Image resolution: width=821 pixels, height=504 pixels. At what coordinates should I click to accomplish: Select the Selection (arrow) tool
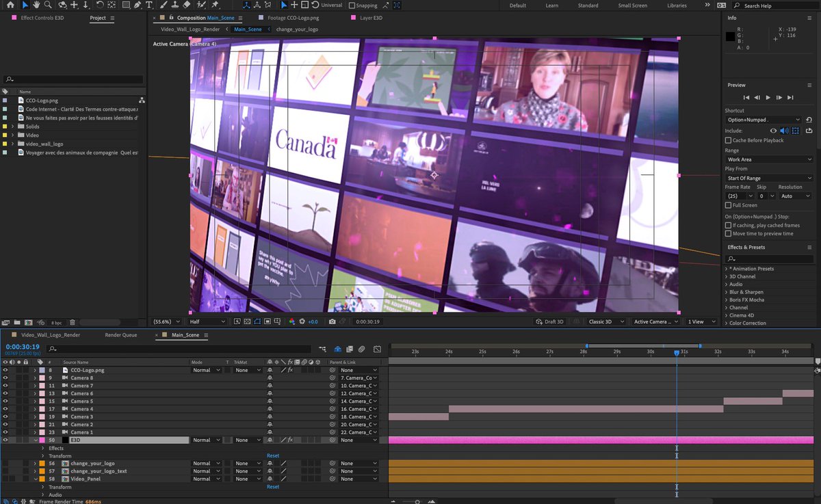point(25,5)
